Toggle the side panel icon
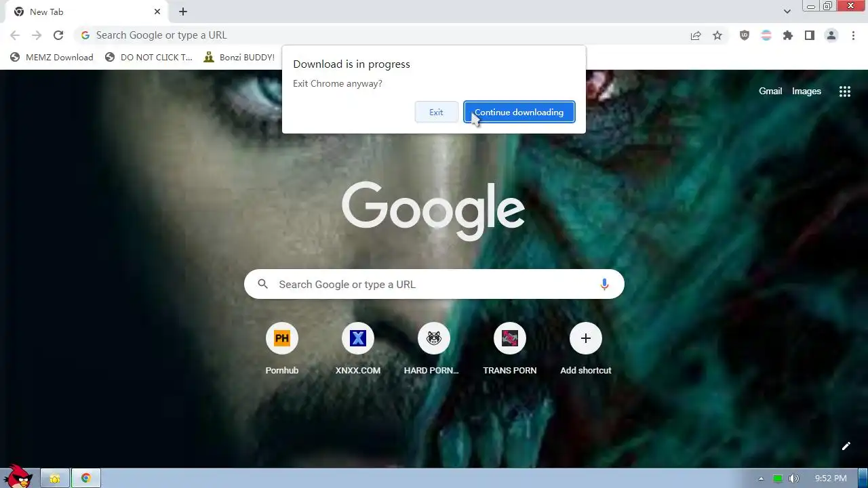The width and height of the screenshot is (868, 488). (x=810, y=35)
